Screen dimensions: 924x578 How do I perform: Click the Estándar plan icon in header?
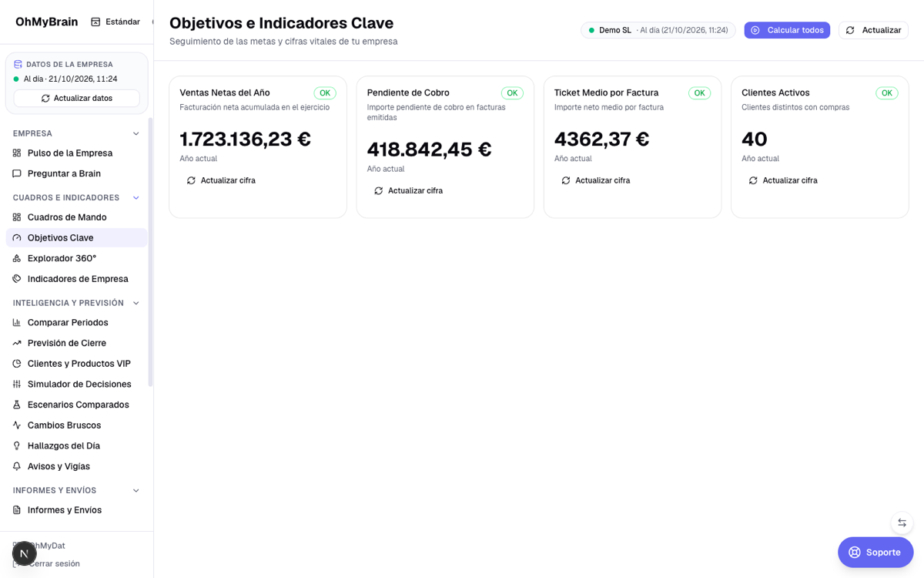95,22
